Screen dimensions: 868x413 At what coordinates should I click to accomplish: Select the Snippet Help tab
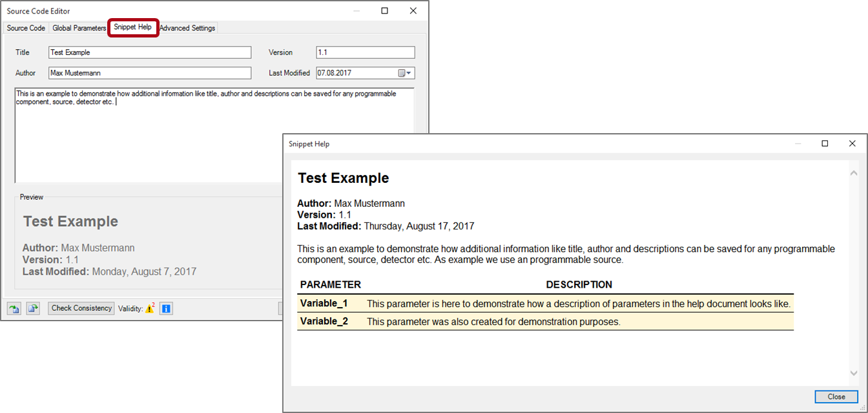pos(133,28)
